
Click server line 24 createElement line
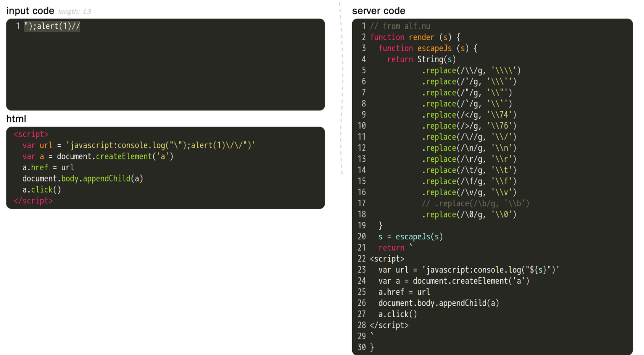pyautogui.click(x=454, y=281)
